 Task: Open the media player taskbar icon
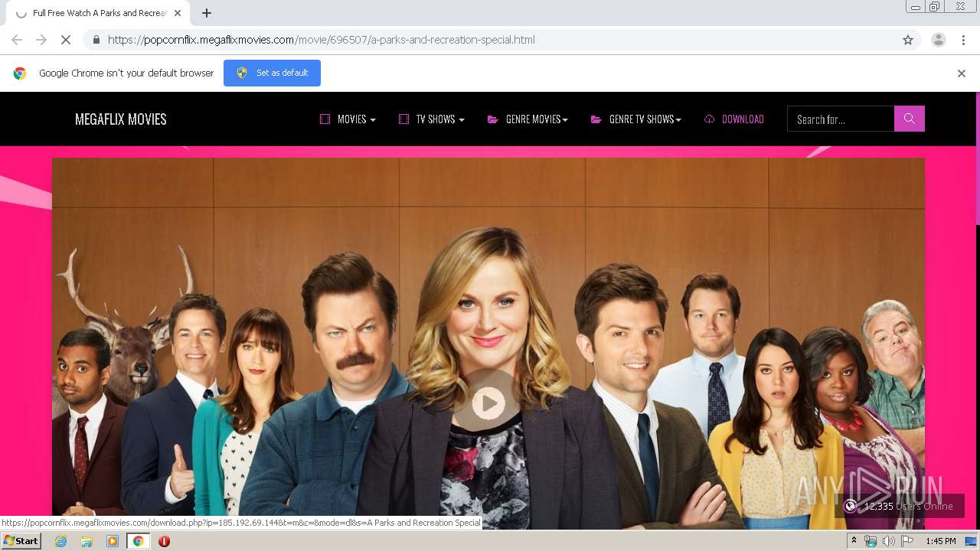113,541
